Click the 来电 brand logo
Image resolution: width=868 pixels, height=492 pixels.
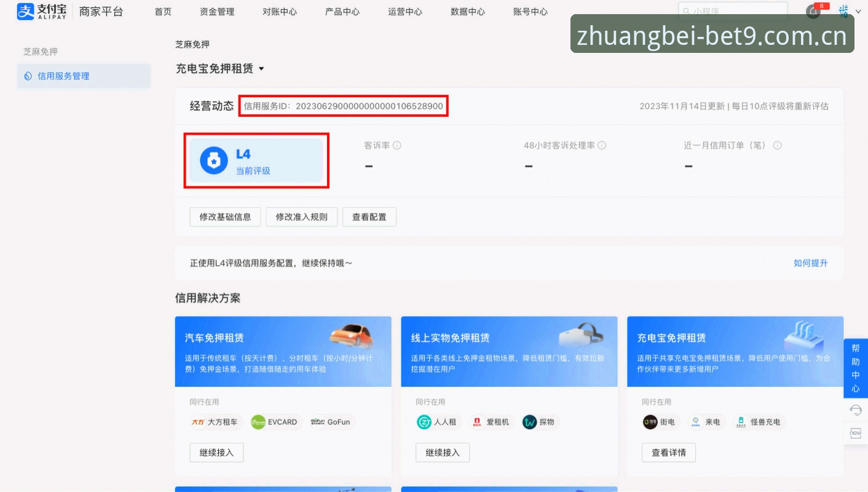pyautogui.click(x=696, y=422)
